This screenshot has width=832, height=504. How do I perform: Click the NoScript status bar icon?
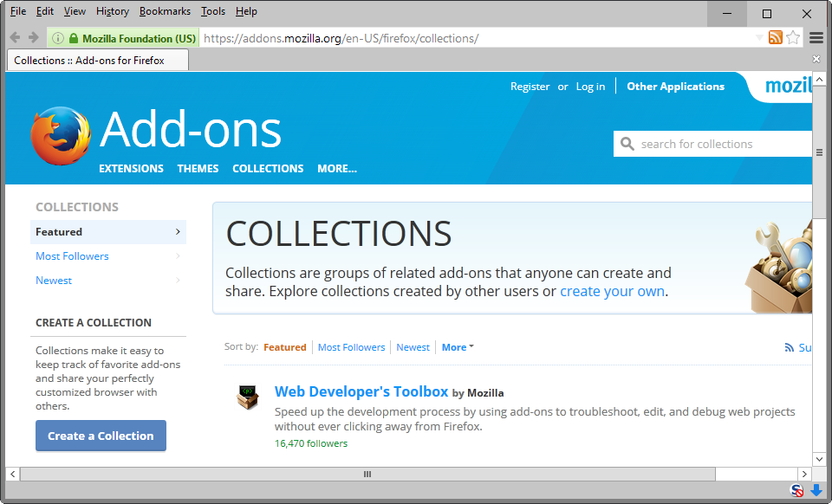coord(797,490)
